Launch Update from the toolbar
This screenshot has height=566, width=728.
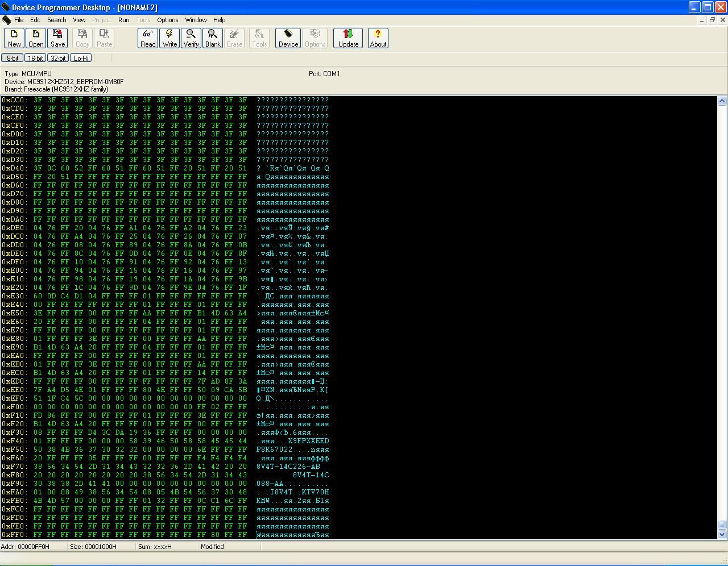pos(348,38)
